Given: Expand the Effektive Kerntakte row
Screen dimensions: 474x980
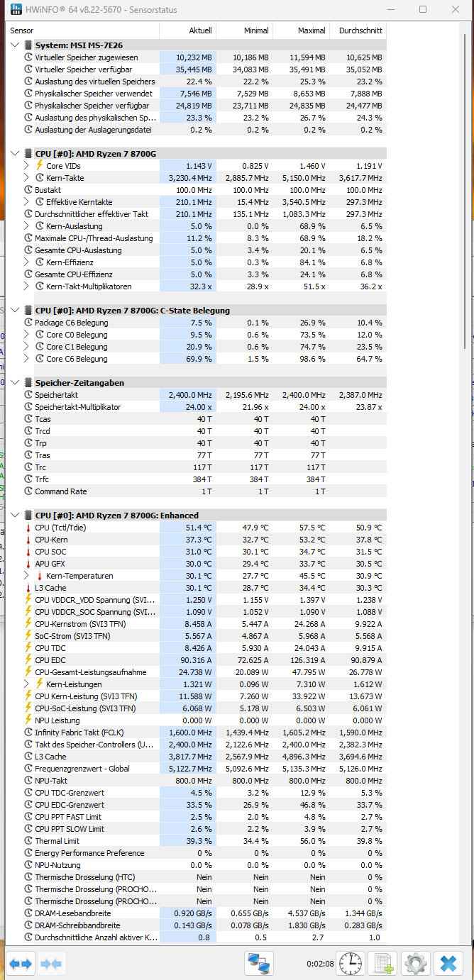Looking at the screenshot, I should 28,202.
